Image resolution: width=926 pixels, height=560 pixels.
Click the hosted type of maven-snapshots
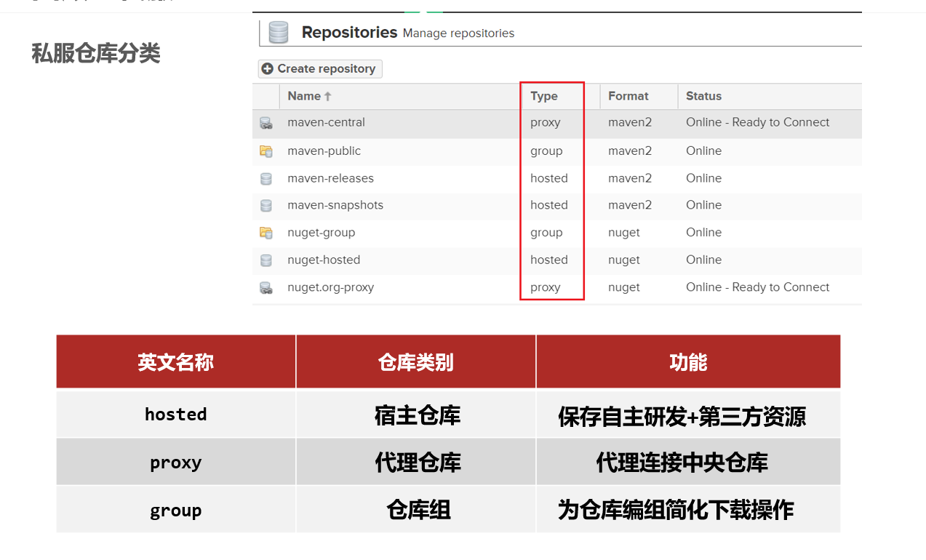click(x=549, y=205)
